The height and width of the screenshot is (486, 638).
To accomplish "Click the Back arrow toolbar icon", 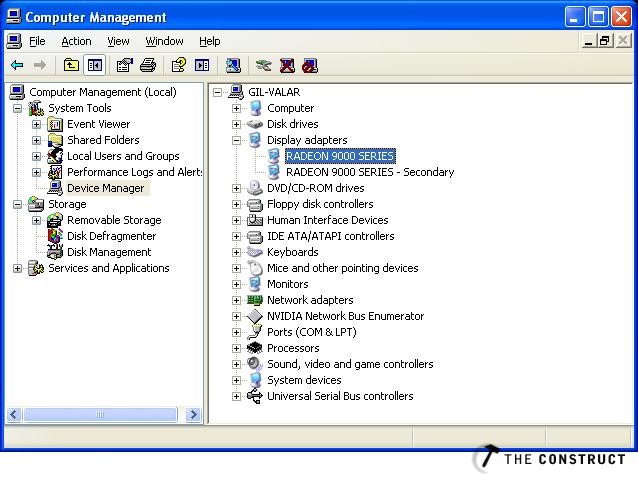I will tap(17, 65).
